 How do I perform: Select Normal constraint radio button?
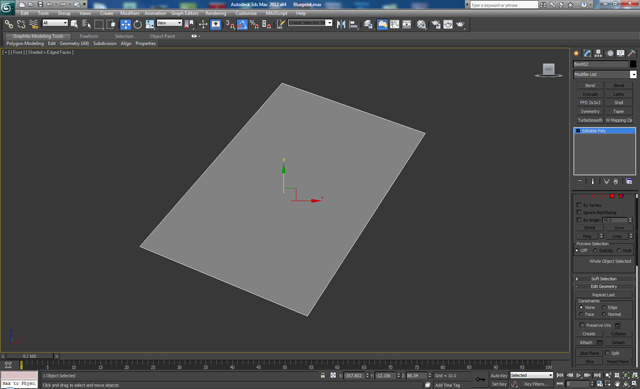(604, 314)
